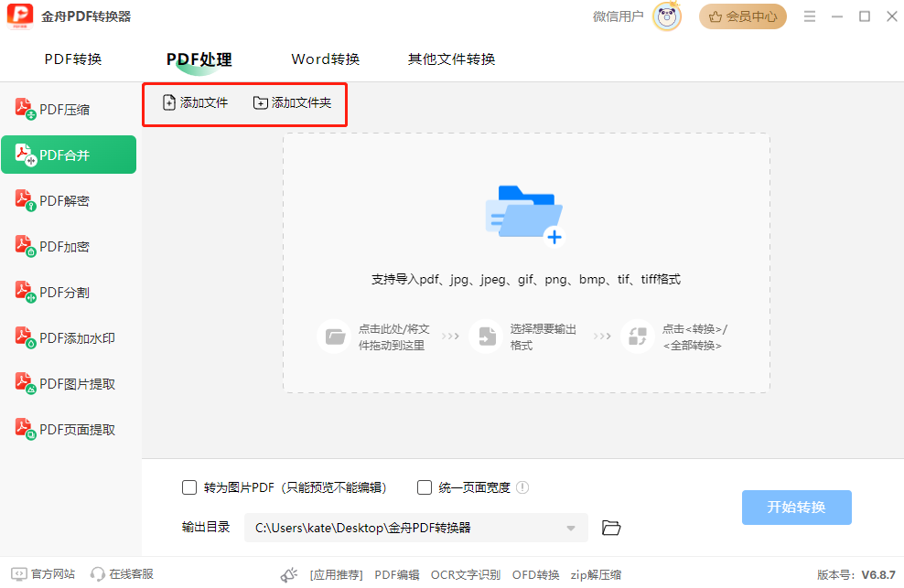Click the 添加文件夹 add folder button
The image size is (904, 588).
pyautogui.click(x=292, y=102)
